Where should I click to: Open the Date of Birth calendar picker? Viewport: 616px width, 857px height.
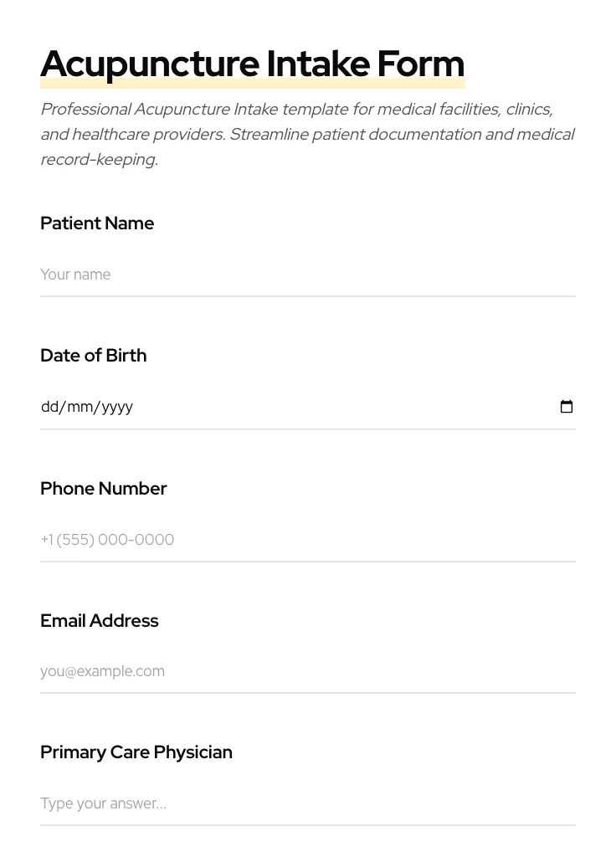567,407
